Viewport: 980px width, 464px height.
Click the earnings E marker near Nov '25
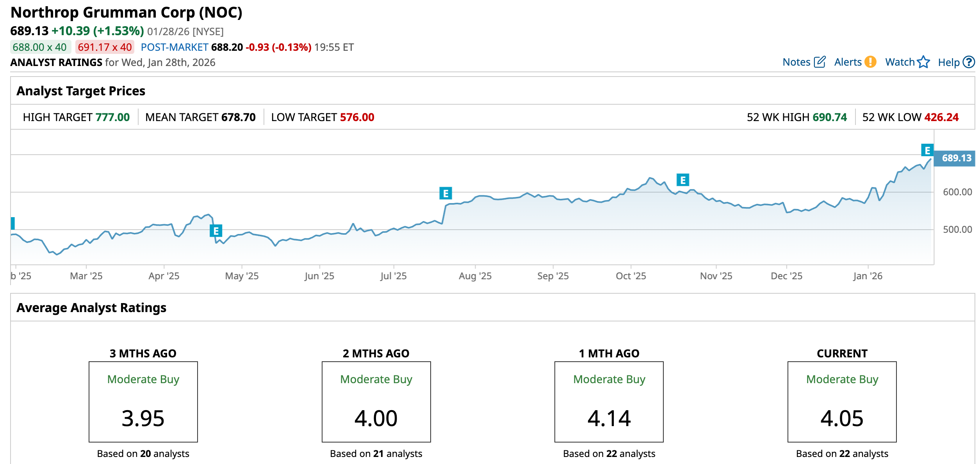(x=682, y=180)
